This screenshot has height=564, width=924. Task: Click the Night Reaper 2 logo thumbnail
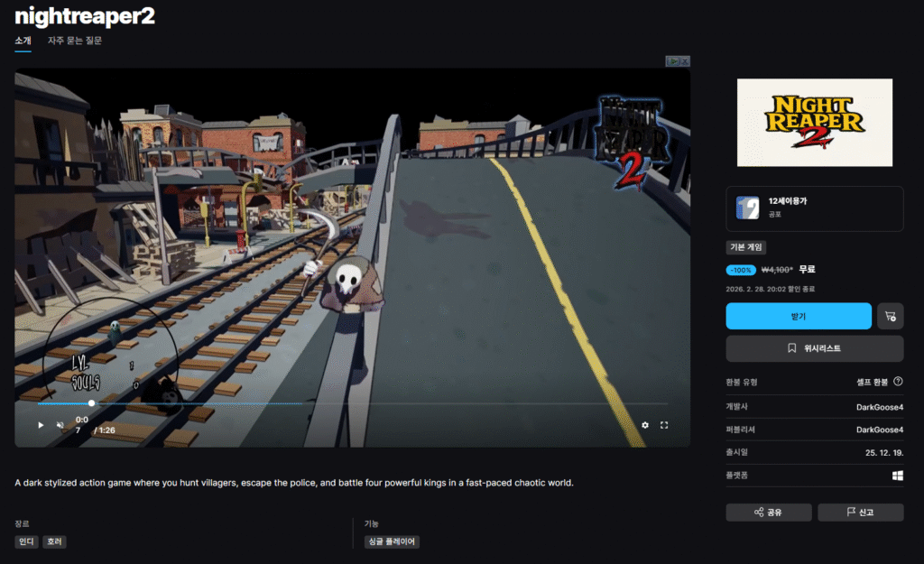point(814,123)
